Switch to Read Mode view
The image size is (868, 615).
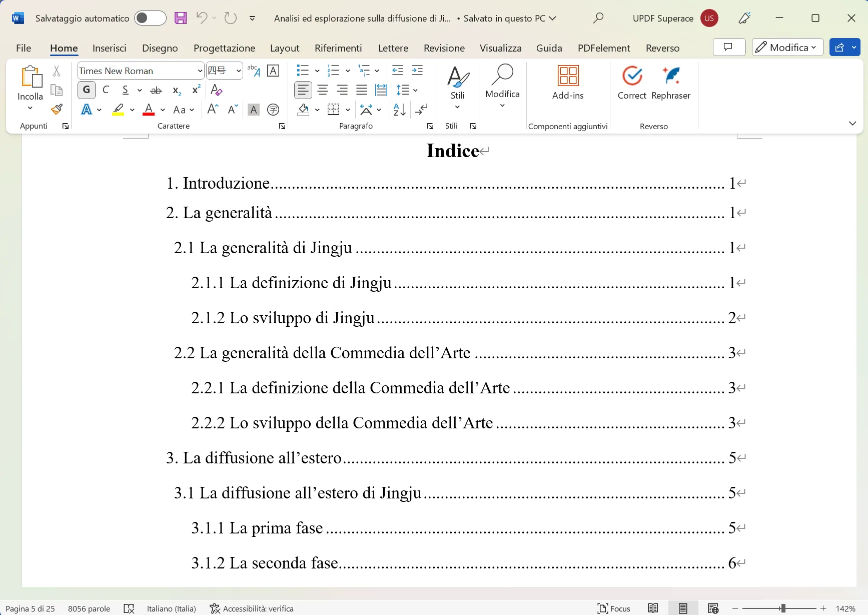coord(653,608)
